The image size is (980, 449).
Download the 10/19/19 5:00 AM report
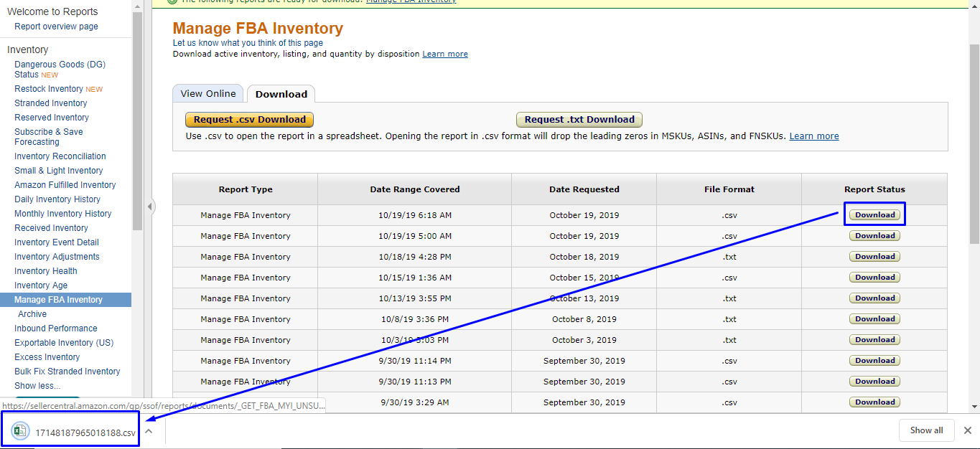pyautogui.click(x=874, y=235)
